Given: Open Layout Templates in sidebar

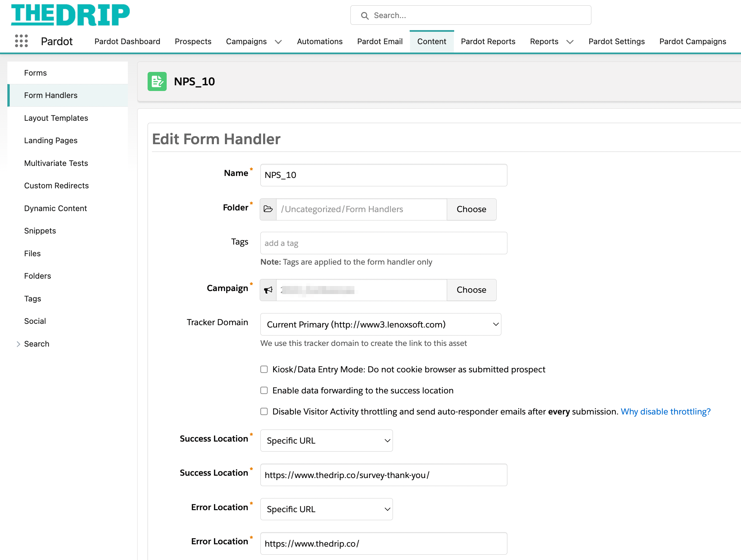Looking at the screenshot, I should (x=68, y=118).
